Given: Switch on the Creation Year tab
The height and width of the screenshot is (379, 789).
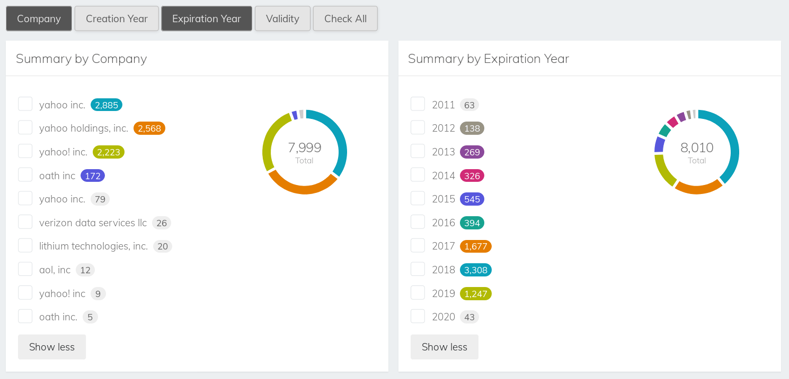Looking at the screenshot, I should 117,19.
